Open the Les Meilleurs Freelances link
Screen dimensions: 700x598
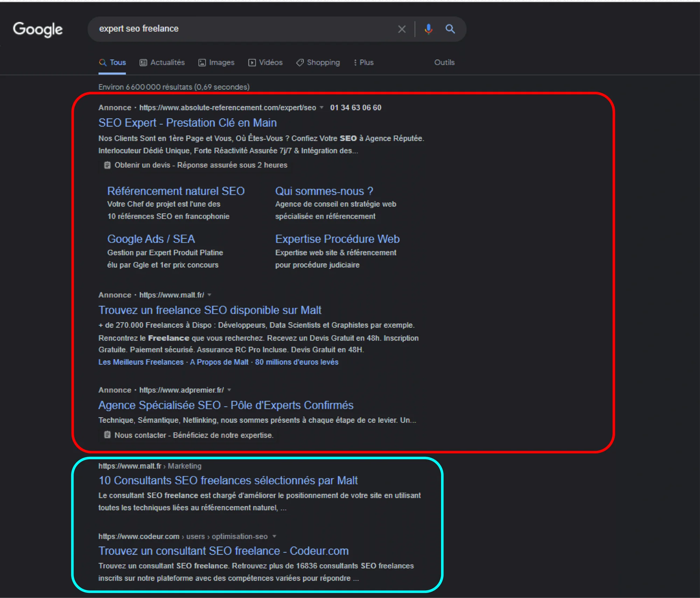tap(141, 362)
